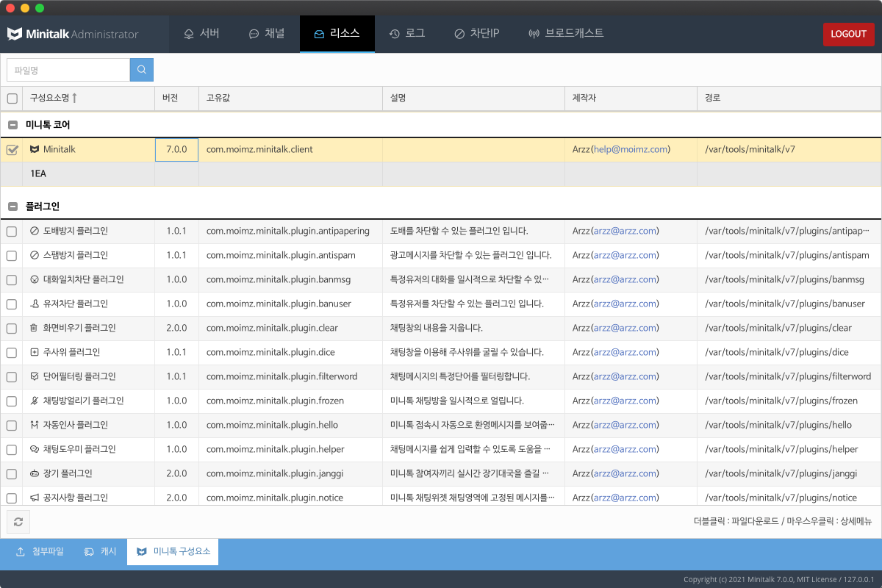This screenshot has width=882, height=588.
Task: Click the 화면비우기 플러그인 trash icon
Action: click(x=35, y=328)
